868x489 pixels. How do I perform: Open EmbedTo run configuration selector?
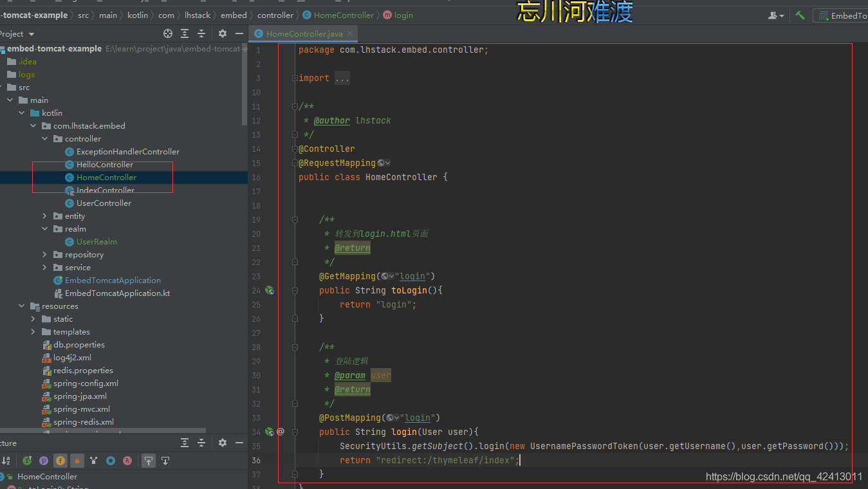pyautogui.click(x=841, y=15)
